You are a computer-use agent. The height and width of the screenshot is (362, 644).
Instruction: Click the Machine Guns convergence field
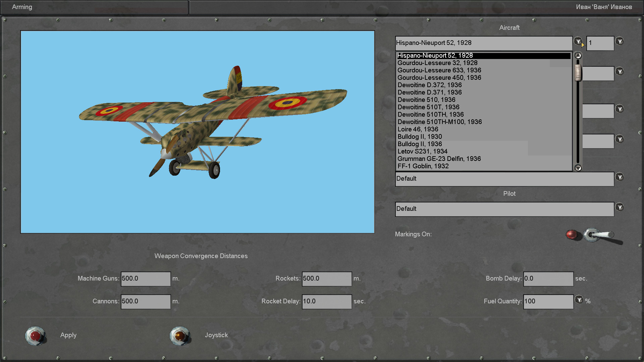point(146,279)
